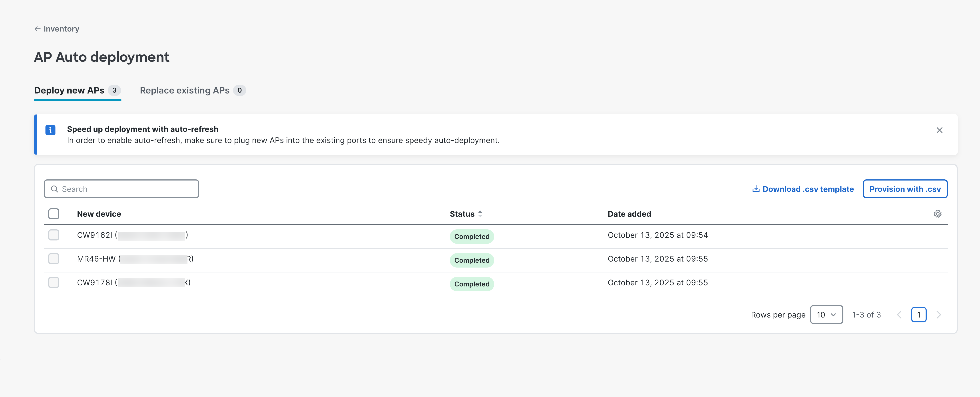Image resolution: width=980 pixels, height=397 pixels.
Task: Click Download .csv template link
Action: click(808, 189)
